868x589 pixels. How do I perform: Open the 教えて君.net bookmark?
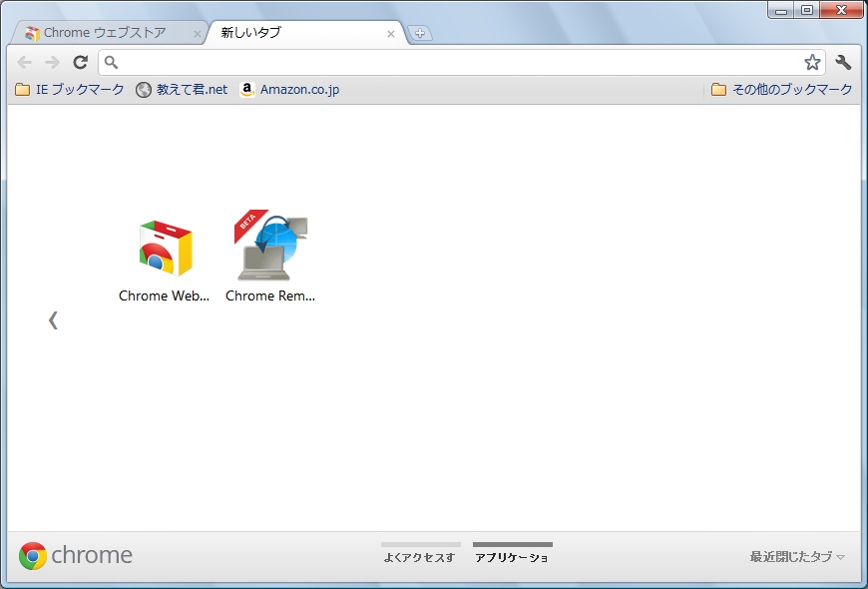182,90
